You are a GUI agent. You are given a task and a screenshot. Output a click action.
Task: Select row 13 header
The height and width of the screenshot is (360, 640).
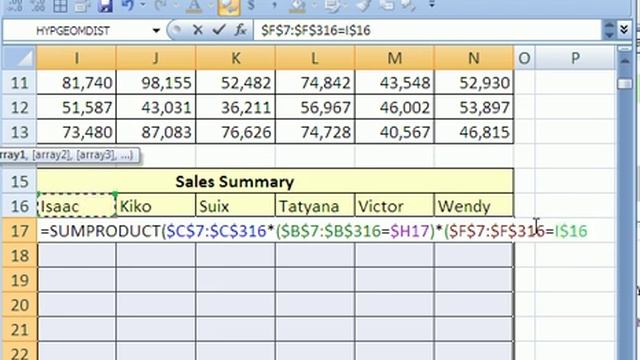[x=20, y=132]
